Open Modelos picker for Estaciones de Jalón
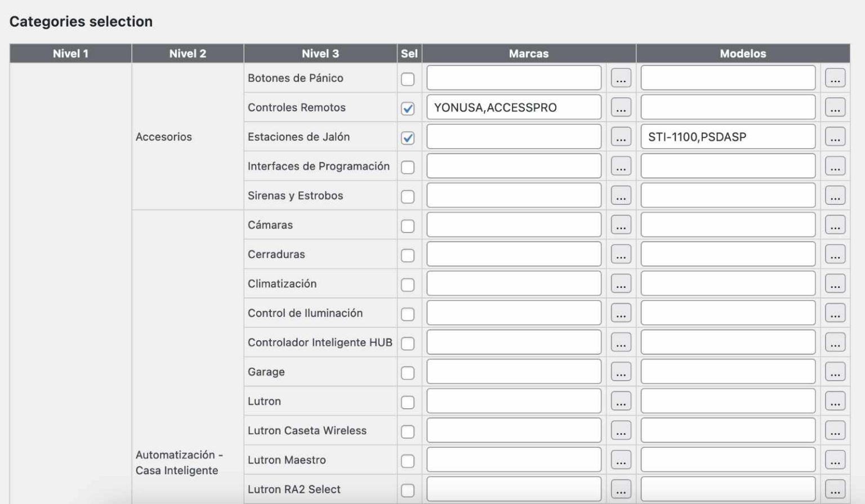The height and width of the screenshot is (504, 865). (835, 136)
